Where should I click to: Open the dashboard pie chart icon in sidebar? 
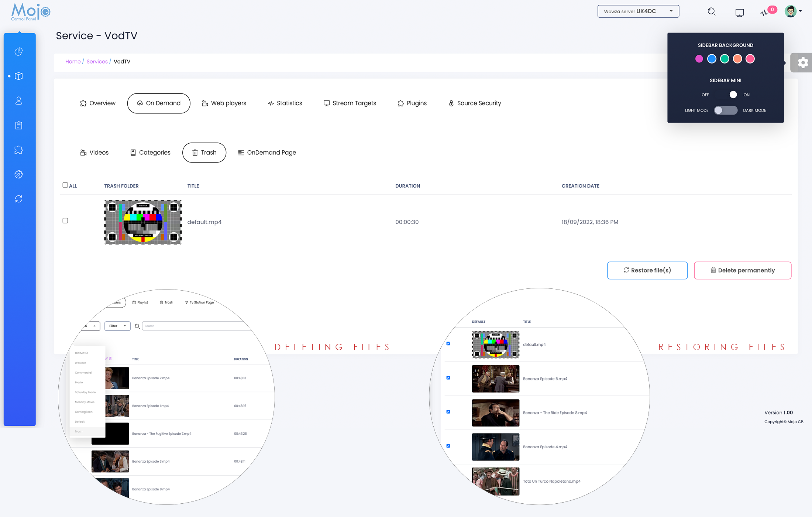pyautogui.click(x=19, y=52)
